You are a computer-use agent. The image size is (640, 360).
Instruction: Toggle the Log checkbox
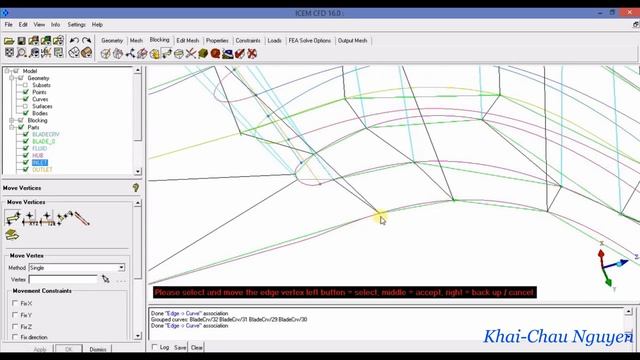[x=154, y=347]
